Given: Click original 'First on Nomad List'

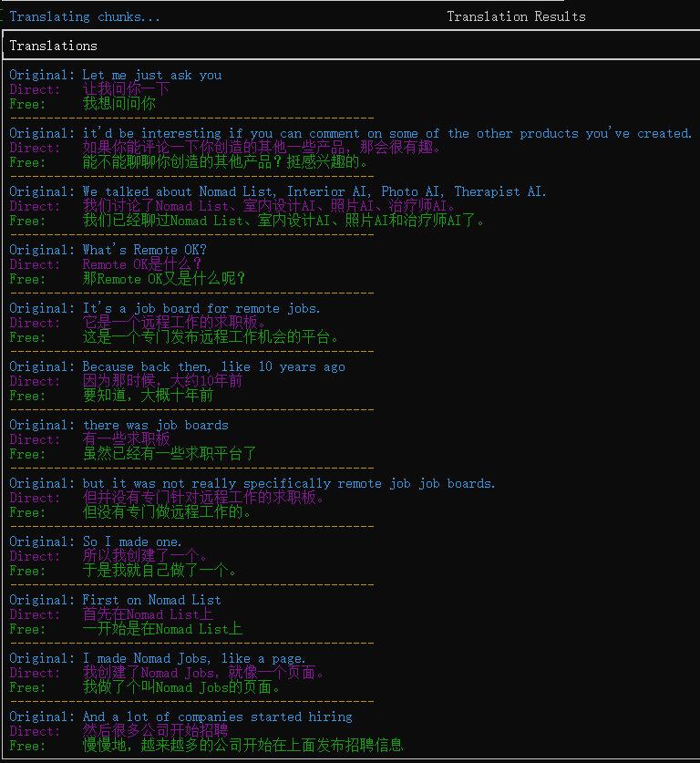Looking at the screenshot, I should click(152, 601).
